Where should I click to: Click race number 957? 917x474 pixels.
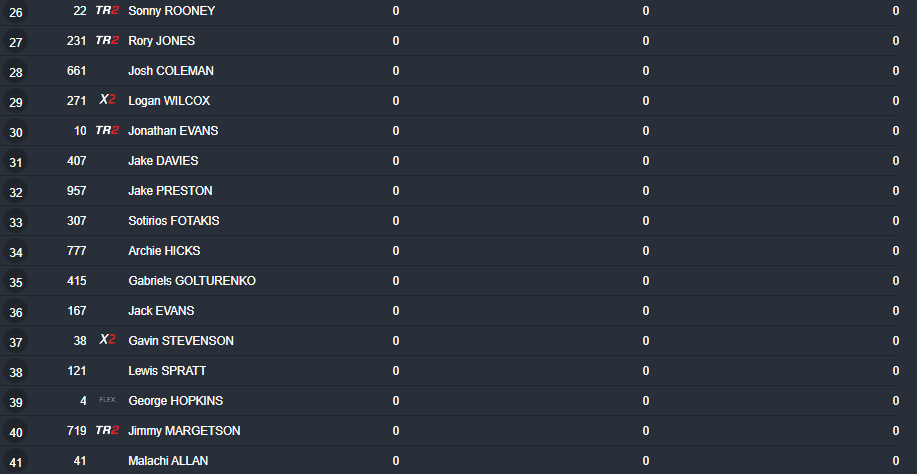[x=77, y=191]
